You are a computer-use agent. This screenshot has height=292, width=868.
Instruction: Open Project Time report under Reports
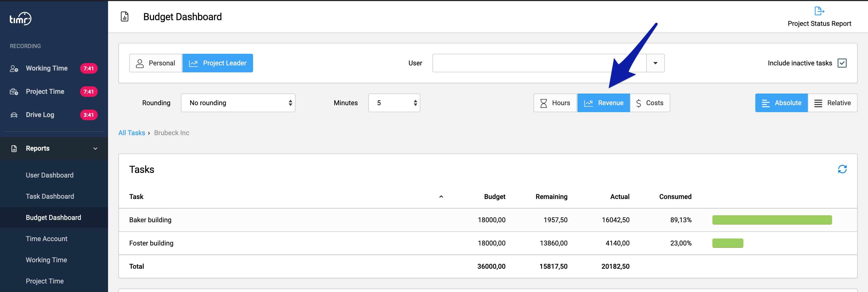(x=45, y=282)
